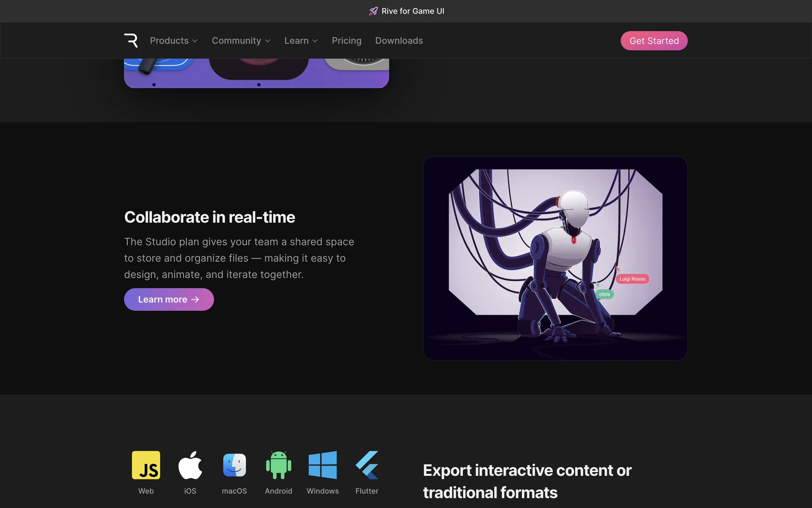Select the Apple iOS platform icon

coord(190,465)
